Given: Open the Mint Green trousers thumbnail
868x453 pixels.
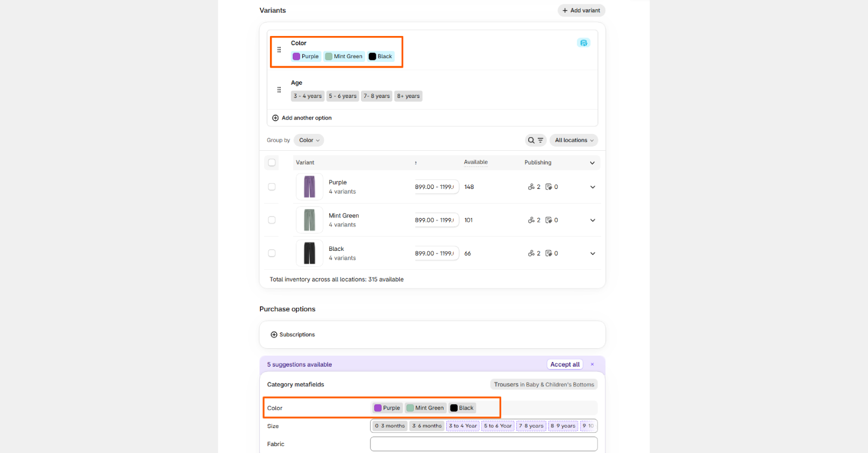Looking at the screenshot, I should 310,220.
